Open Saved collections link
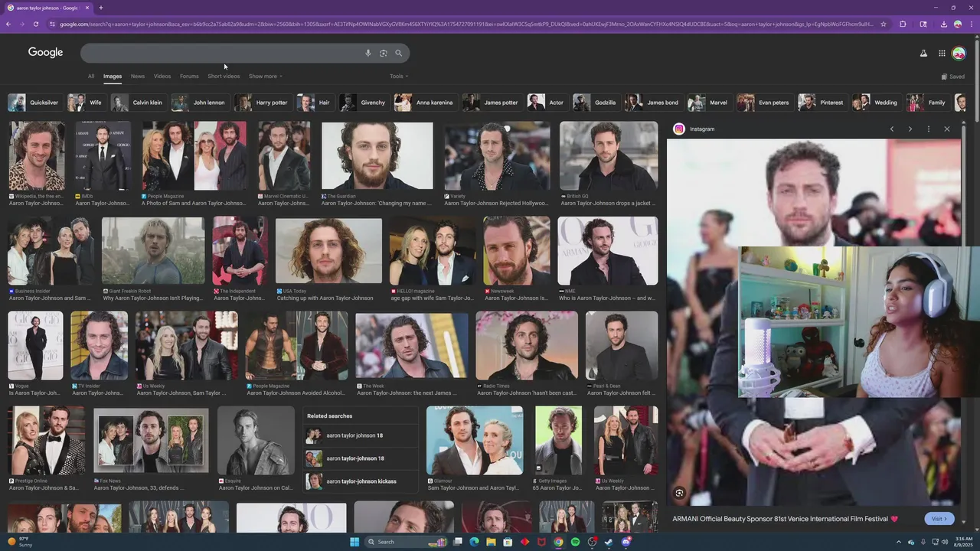Screen dimensions: 980x551 coord(953,77)
